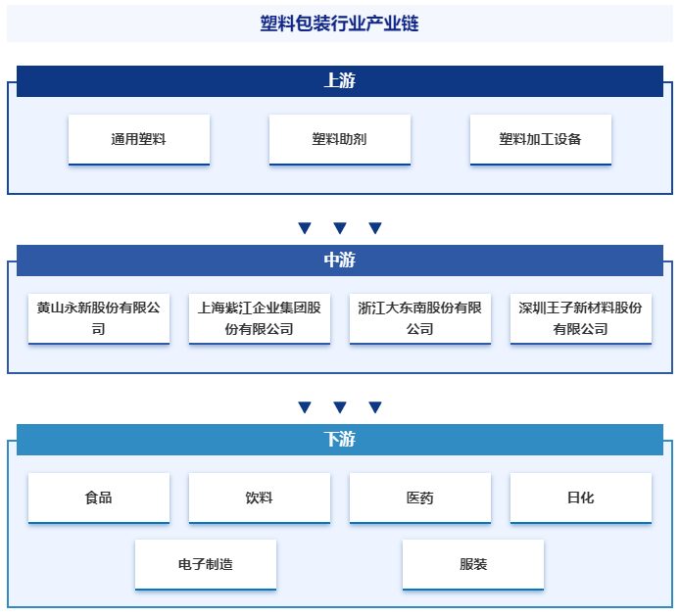Click the 饮料 downstream box
The image size is (680, 616).
(x=260, y=498)
